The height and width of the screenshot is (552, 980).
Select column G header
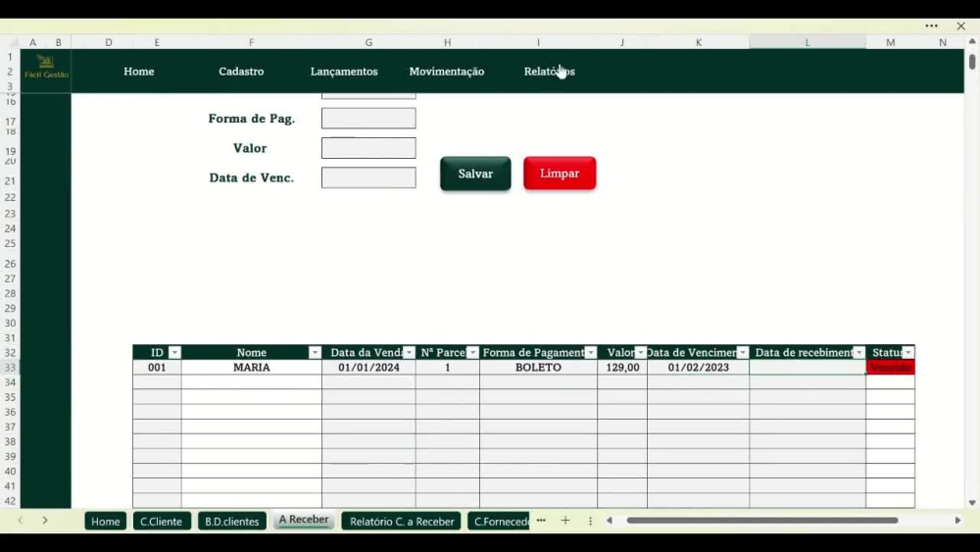point(368,42)
